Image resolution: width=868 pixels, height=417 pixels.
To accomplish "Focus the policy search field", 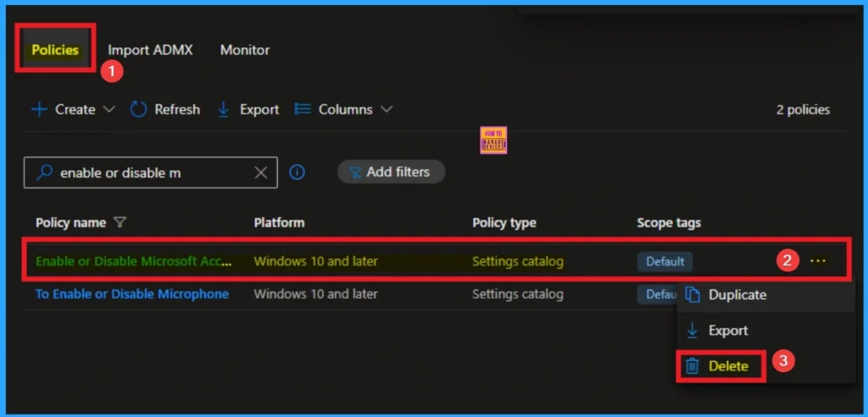I will [151, 173].
